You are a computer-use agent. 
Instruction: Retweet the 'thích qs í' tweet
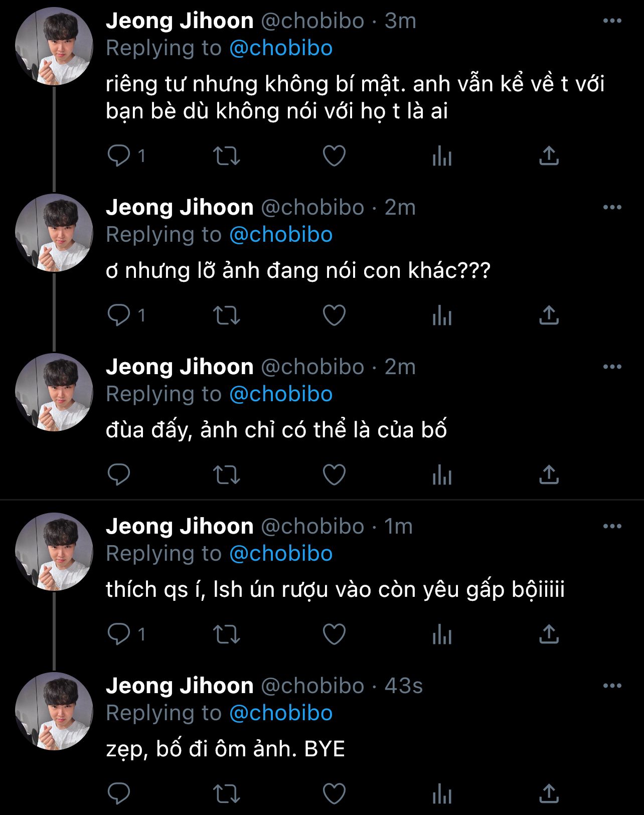pyautogui.click(x=227, y=634)
